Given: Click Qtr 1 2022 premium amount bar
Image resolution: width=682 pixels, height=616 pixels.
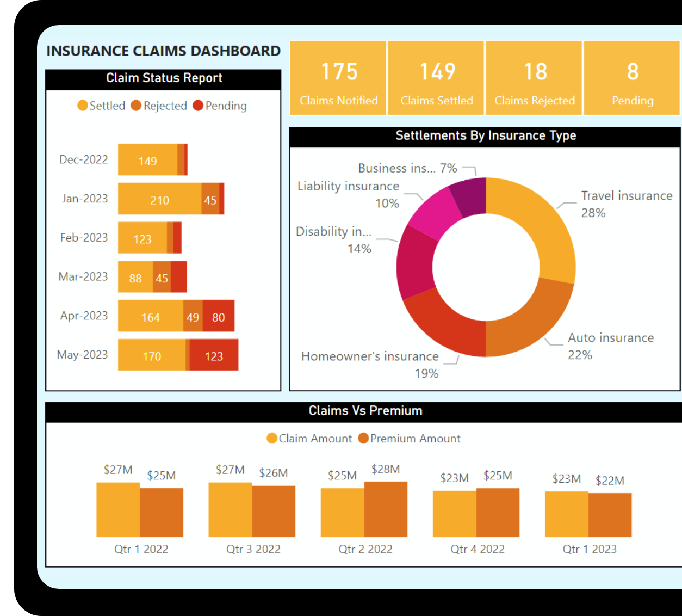Looking at the screenshot, I should (x=162, y=513).
